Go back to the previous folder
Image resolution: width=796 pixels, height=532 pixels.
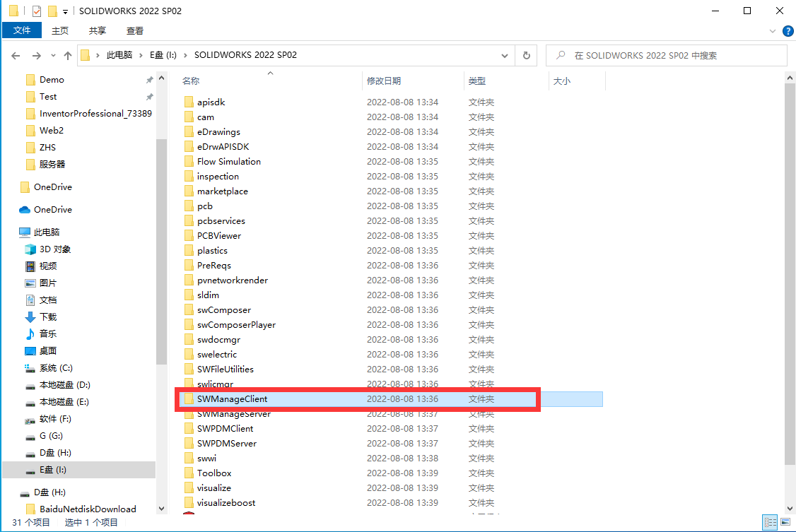point(16,56)
